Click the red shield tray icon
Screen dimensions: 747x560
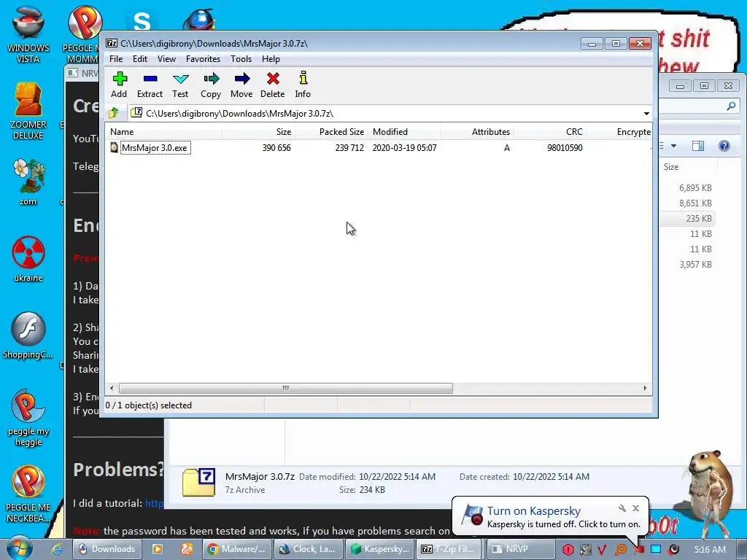(568, 549)
